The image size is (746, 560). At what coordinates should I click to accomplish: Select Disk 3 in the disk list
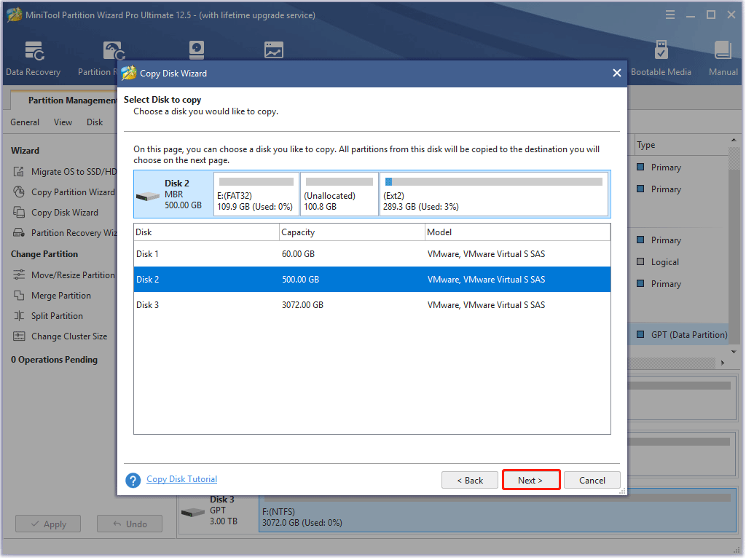tap(291, 304)
